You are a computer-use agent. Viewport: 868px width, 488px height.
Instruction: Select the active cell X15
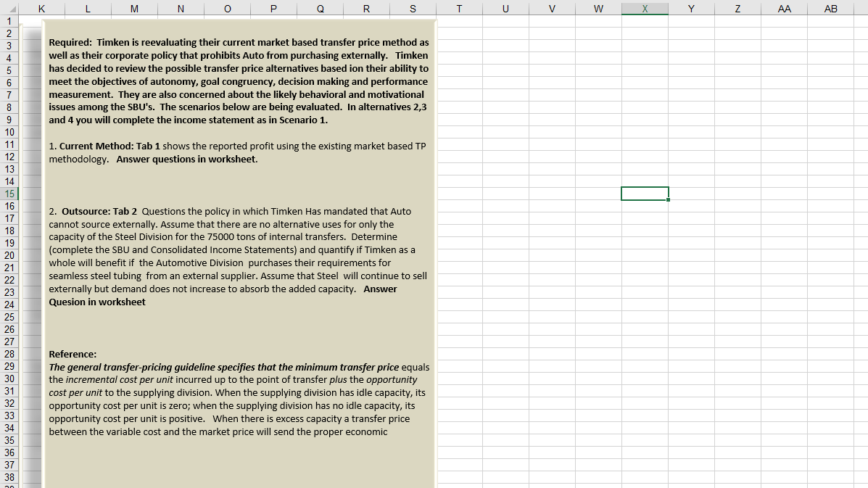[645, 194]
